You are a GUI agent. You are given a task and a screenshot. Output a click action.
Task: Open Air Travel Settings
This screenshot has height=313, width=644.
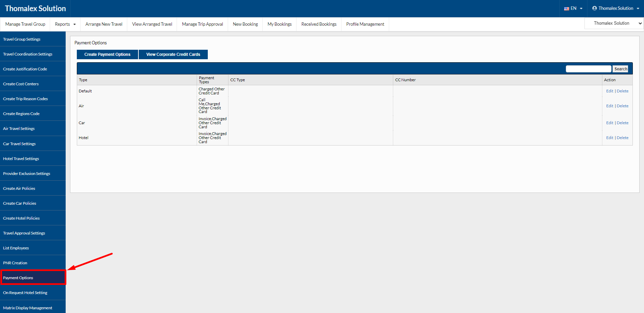point(33,129)
